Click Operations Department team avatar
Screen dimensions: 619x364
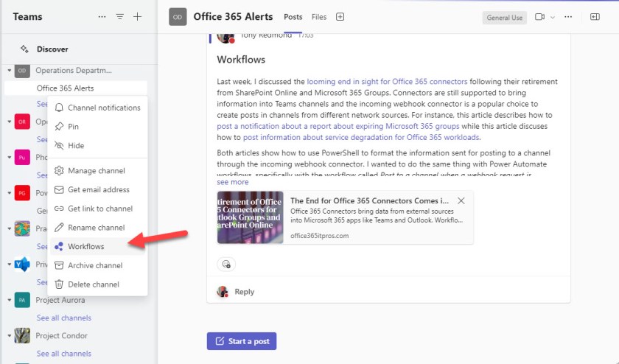[x=22, y=71]
